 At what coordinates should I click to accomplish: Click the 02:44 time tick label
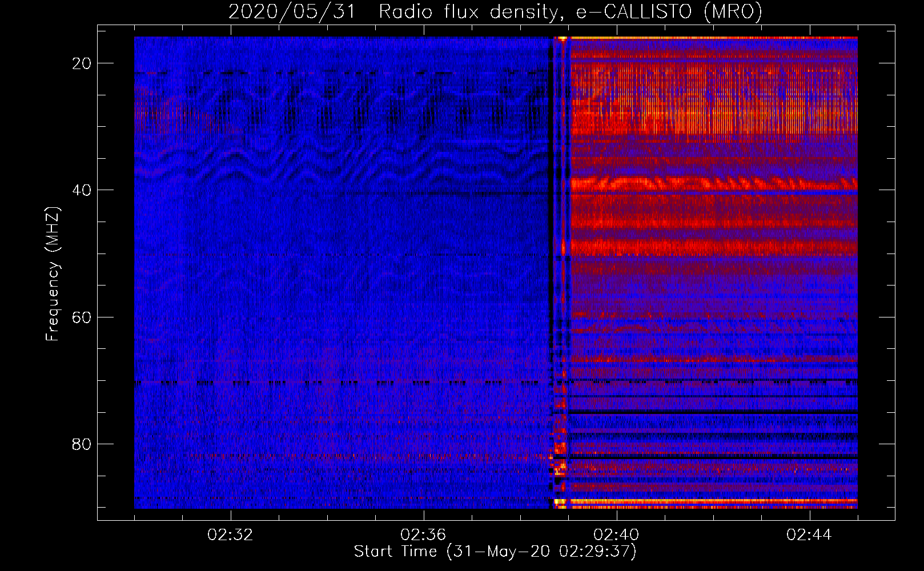point(809,534)
